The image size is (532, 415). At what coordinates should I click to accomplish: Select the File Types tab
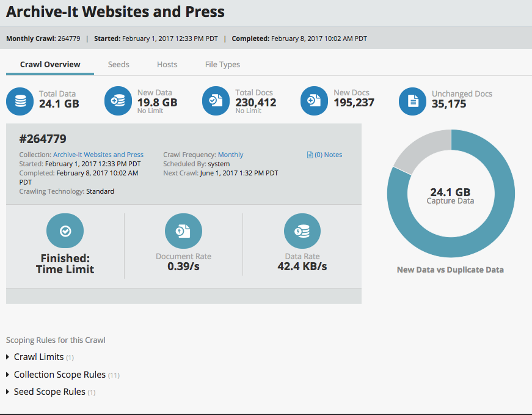[x=222, y=64]
